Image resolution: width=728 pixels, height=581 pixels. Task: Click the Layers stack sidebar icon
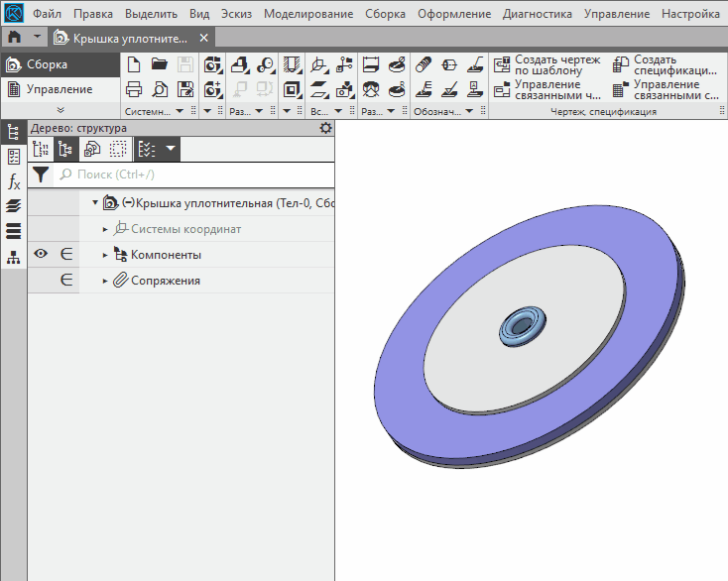[x=14, y=206]
